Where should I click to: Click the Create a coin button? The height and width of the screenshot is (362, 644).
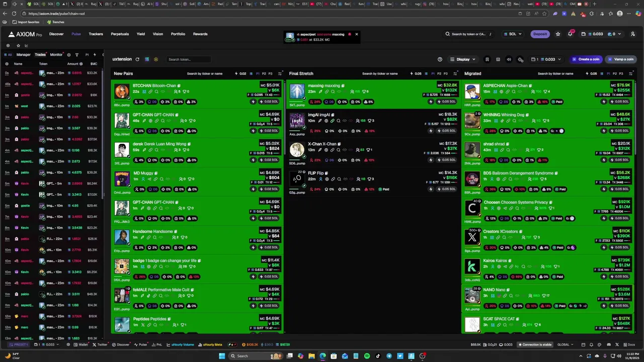point(586,59)
